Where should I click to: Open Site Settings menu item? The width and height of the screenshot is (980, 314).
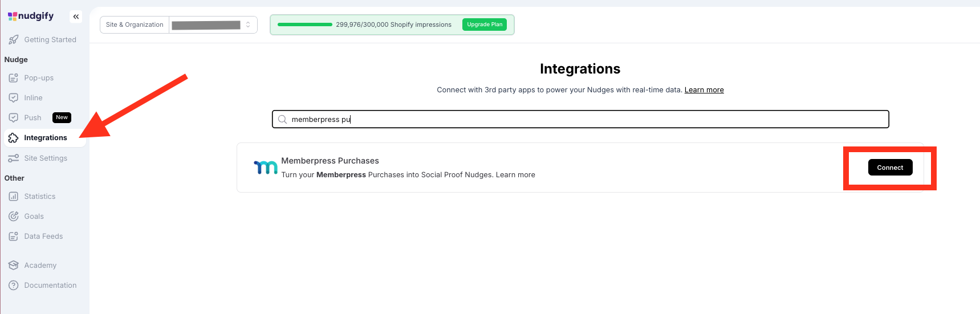tap(46, 158)
